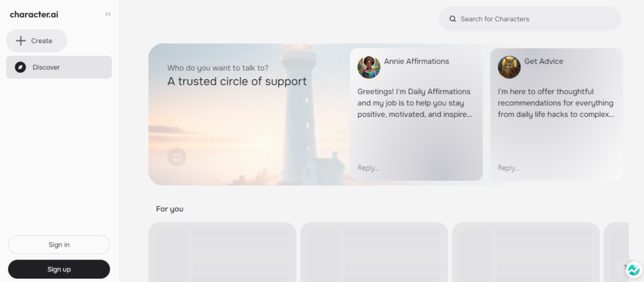Click the plus icon on Create
Image resolution: width=644 pixels, height=282 pixels.
[21, 41]
